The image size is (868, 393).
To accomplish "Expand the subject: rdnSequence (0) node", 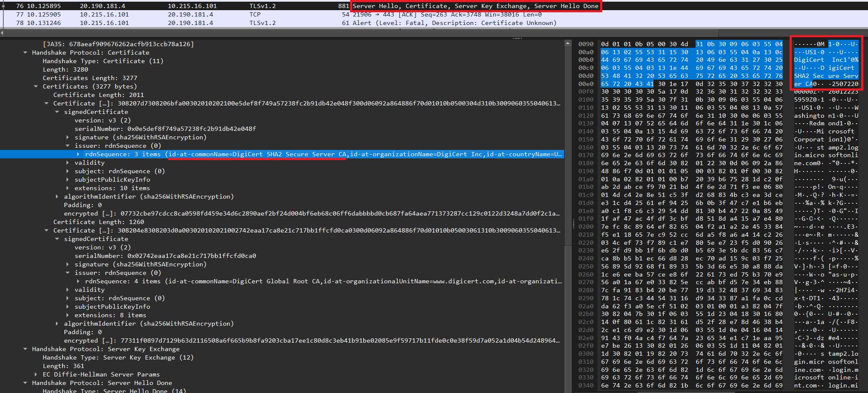I will [68, 171].
